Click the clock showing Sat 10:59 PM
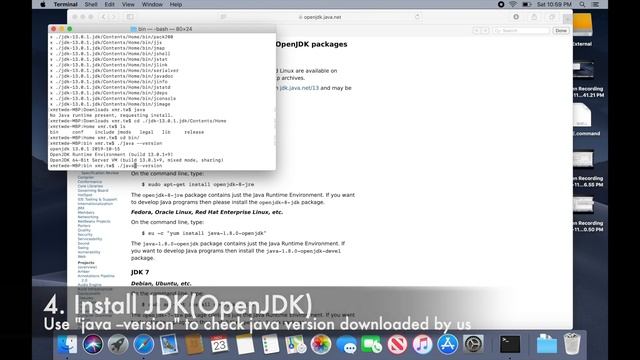 click(x=554, y=4)
